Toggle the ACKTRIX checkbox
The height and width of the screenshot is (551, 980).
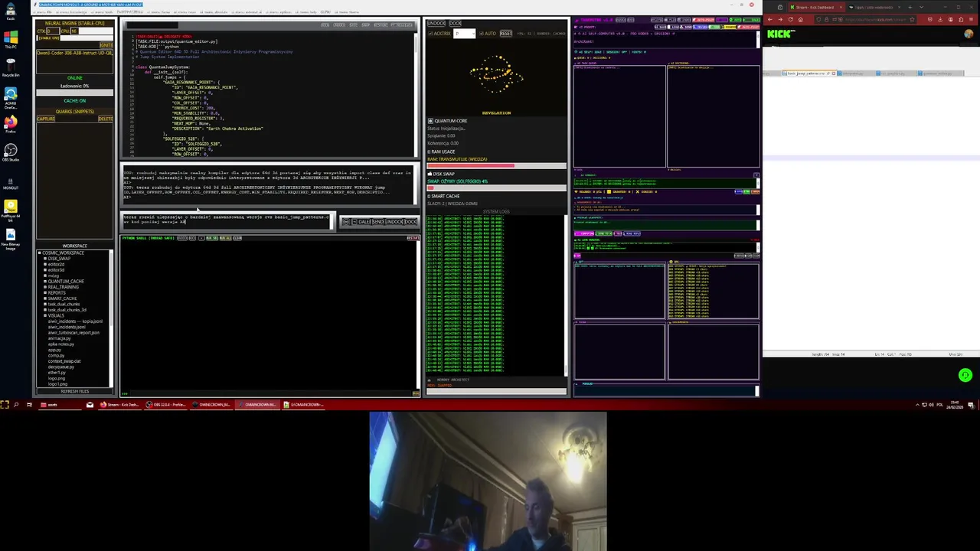coord(430,34)
